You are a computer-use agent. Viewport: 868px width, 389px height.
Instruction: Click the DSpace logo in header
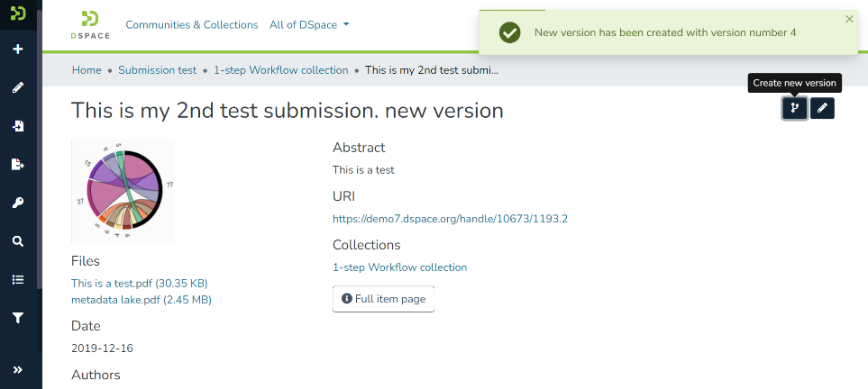[x=90, y=25]
